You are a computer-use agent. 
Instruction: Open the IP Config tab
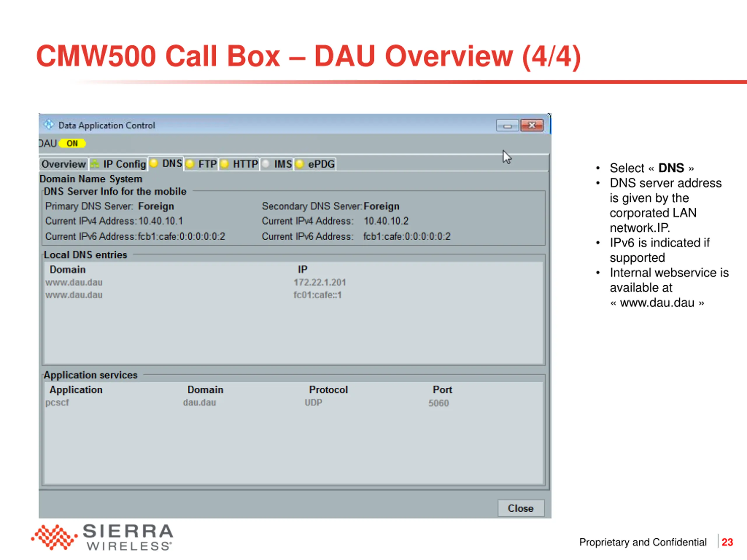(x=118, y=164)
